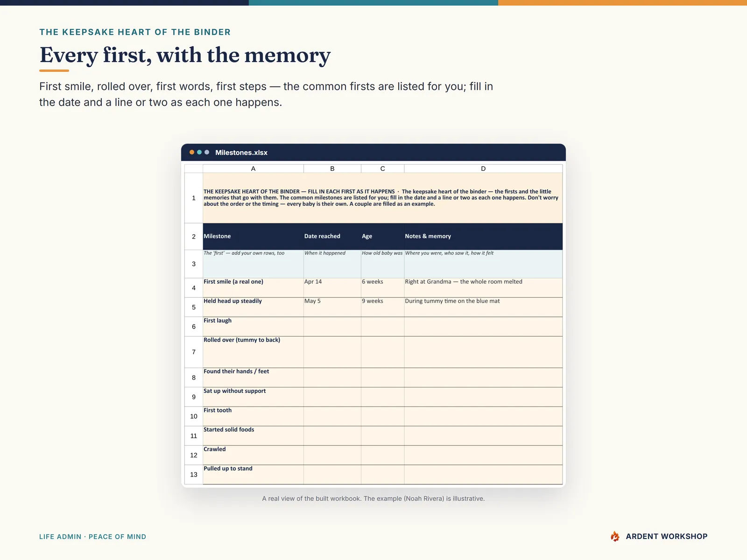Select row 13 header number

(194, 475)
